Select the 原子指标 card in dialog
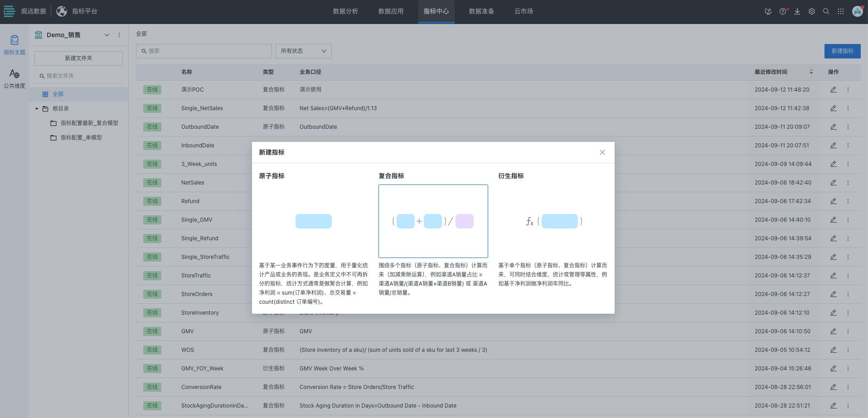Image resolution: width=868 pixels, height=418 pixels. 313,221
